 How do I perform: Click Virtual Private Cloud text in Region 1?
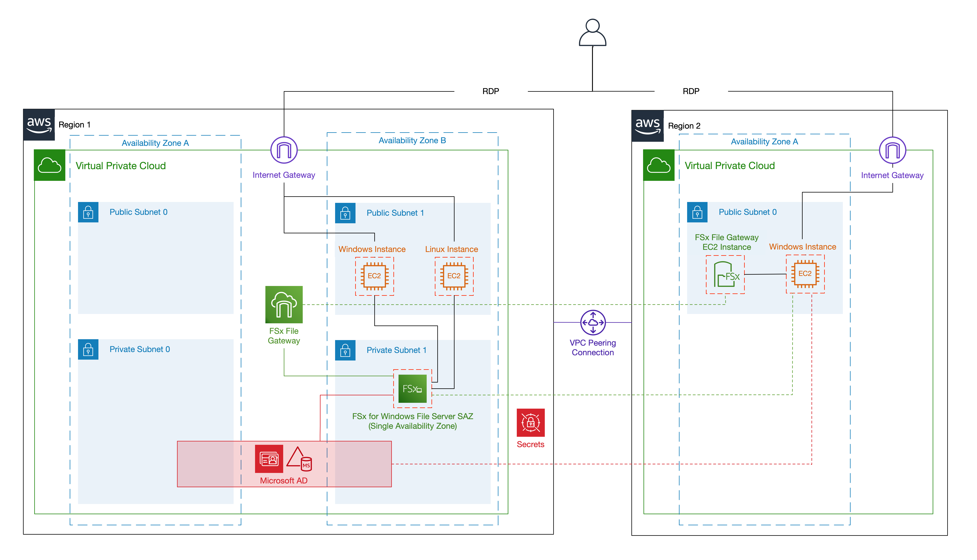click(121, 166)
